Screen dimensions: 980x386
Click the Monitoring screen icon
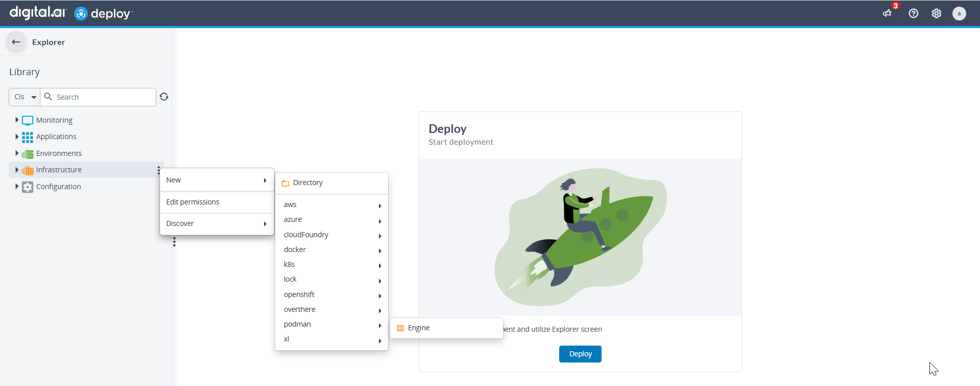(x=28, y=121)
